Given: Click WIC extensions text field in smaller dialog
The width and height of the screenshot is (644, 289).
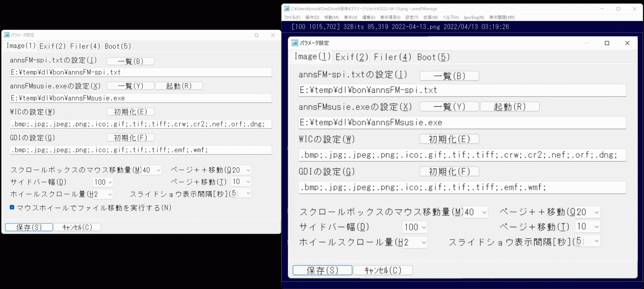Looking at the screenshot, I should pos(141,124).
